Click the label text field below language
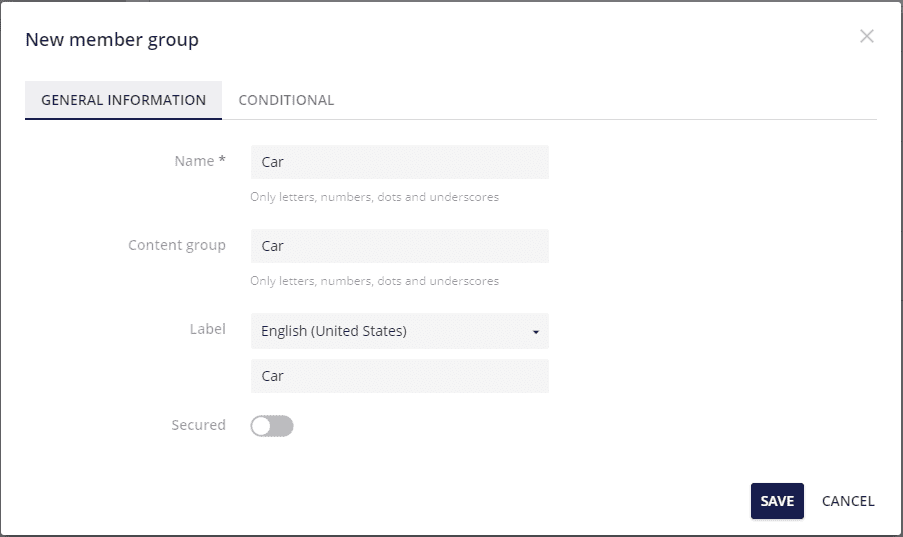Viewport: 903px width, 537px height. pyautogui.click(x=400, y=376)
